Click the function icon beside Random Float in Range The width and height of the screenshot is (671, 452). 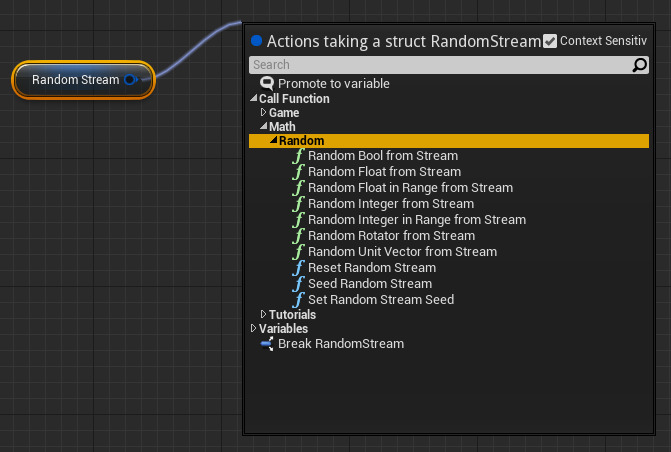click(298, 188)
